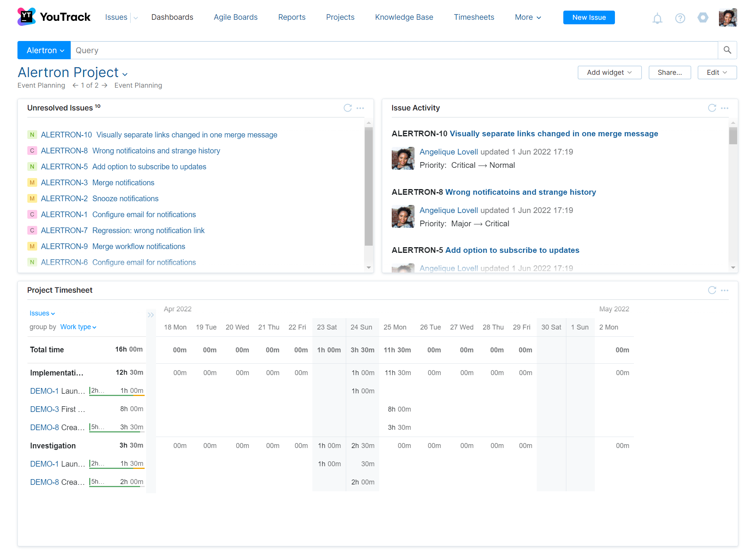Open the Timesheets menu item
The height and width of the screenshot is (560, 755).
click(474, 17)
